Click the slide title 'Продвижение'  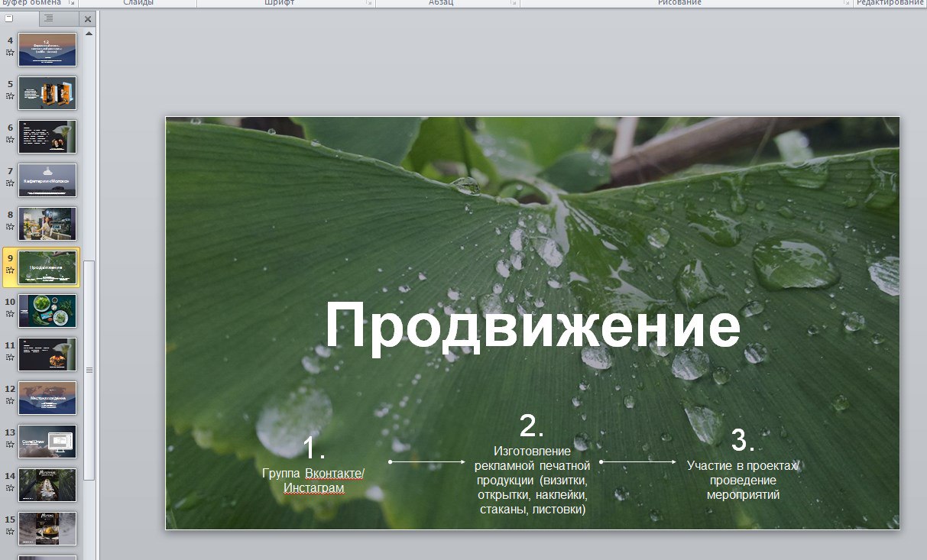point(533,326)
